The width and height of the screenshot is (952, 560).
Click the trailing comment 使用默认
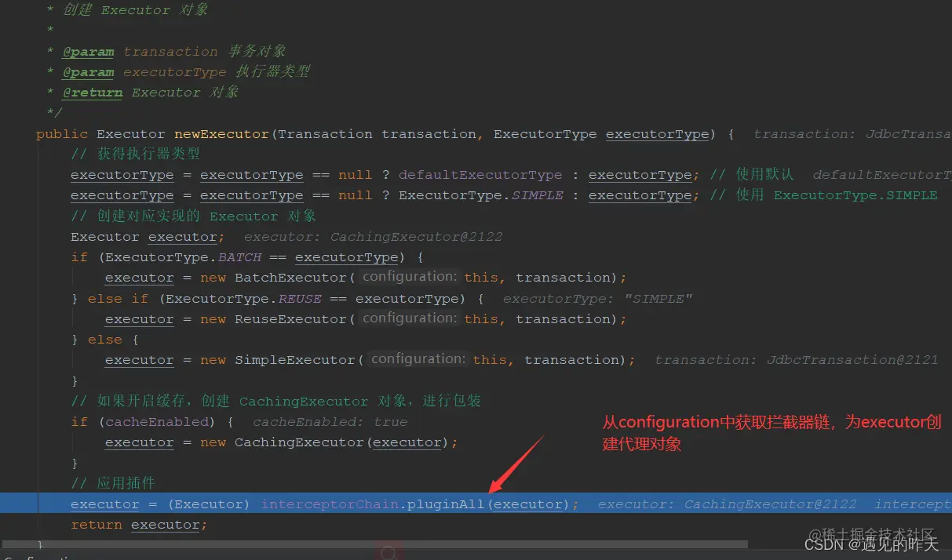coord(753,175)
